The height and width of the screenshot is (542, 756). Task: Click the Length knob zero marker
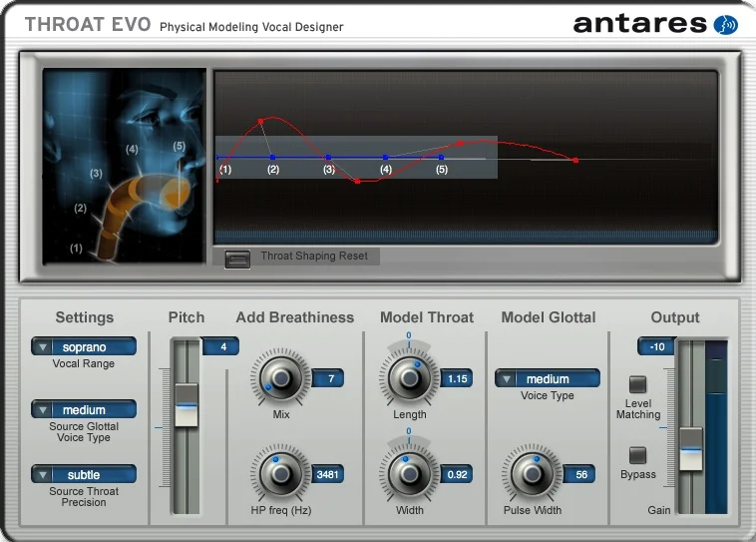[x=409, y=335]
